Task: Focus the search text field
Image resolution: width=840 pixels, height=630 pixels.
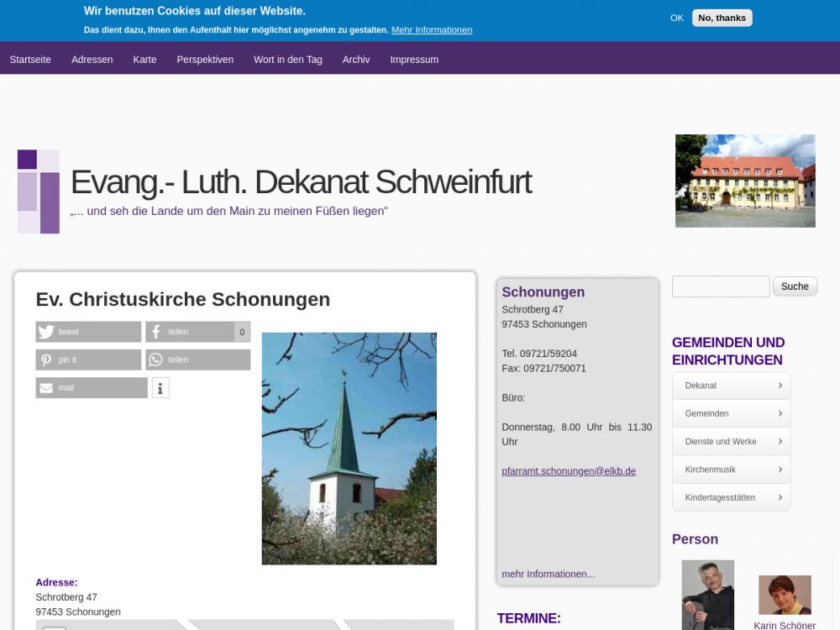Action: pos(721,286)
